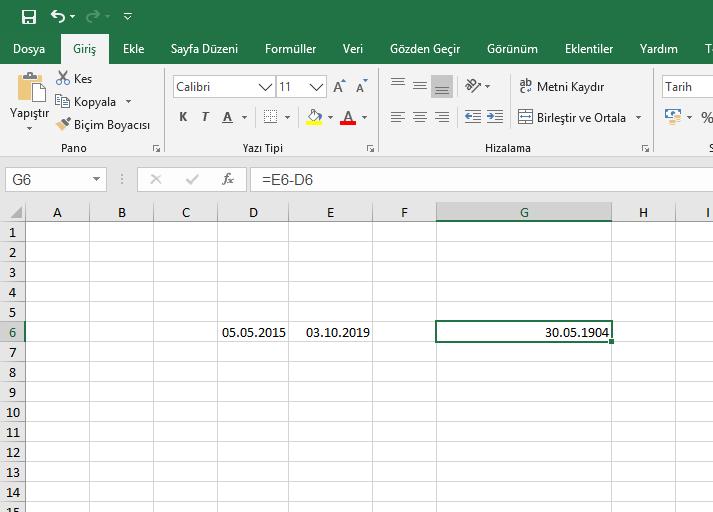Open the font size 11 dropdown
The width and height of the screenshot is (713, 512).
[316, 87]
